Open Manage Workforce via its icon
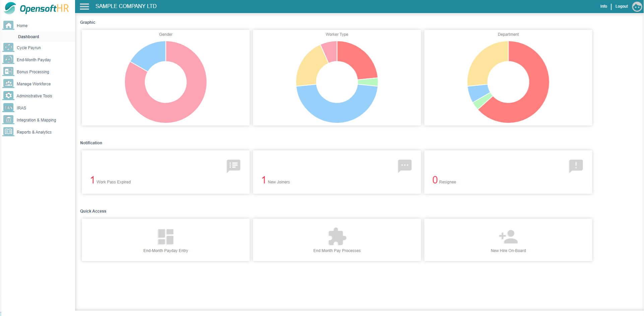The height and width of the screenshot is (316, 644). pos(8,83)
